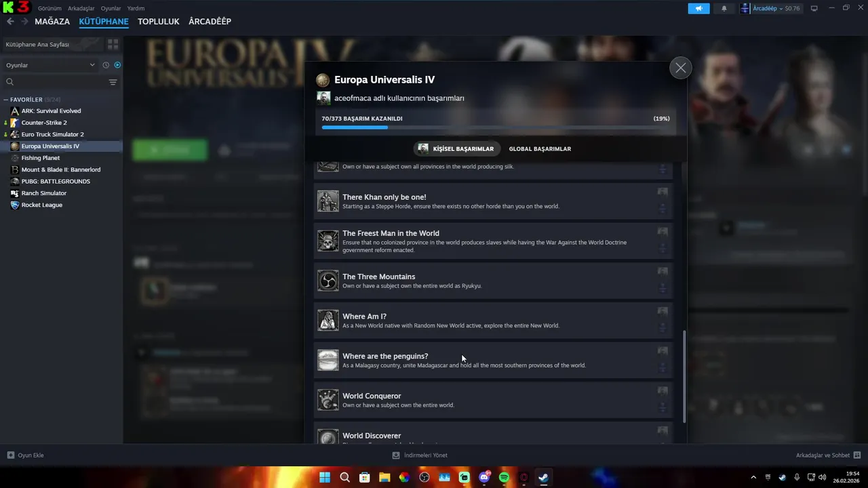
Task: Open İndirmeleri Yönet downloads
Action: pos(420,455)
